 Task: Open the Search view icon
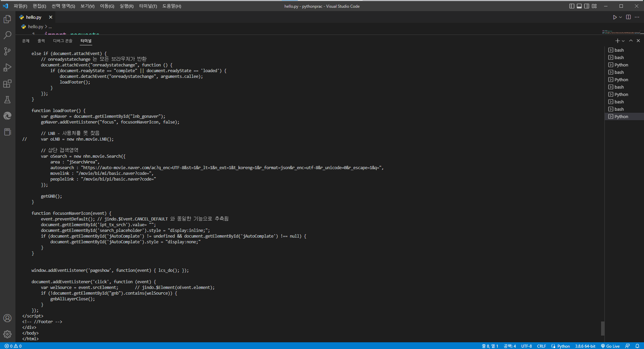7,35
